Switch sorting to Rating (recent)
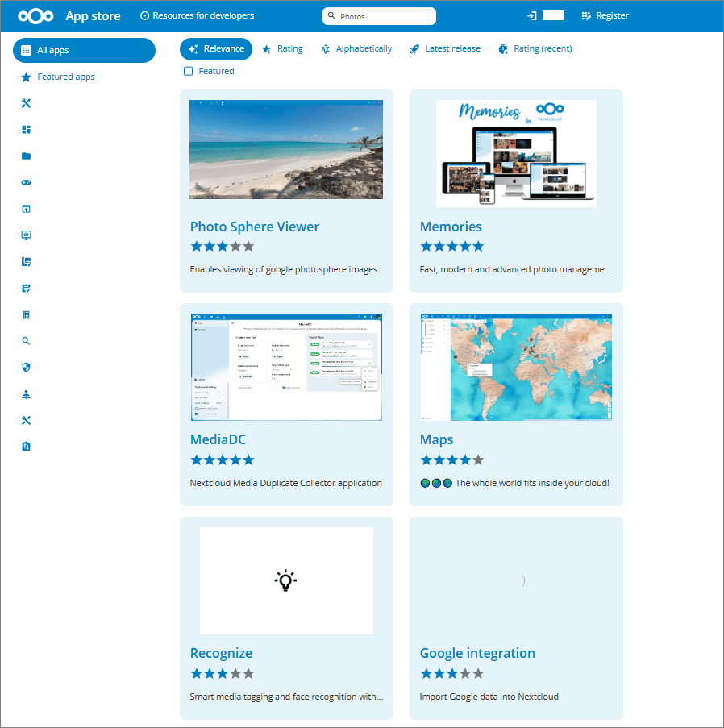The height and width of the screenshot is (728, 724). 535,49
